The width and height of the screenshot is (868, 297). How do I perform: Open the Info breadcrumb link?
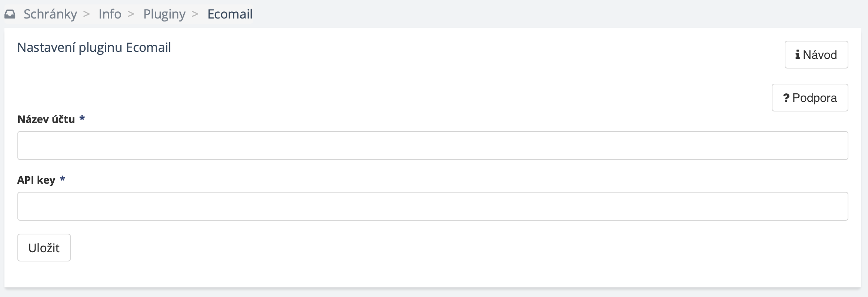(110, 14)
